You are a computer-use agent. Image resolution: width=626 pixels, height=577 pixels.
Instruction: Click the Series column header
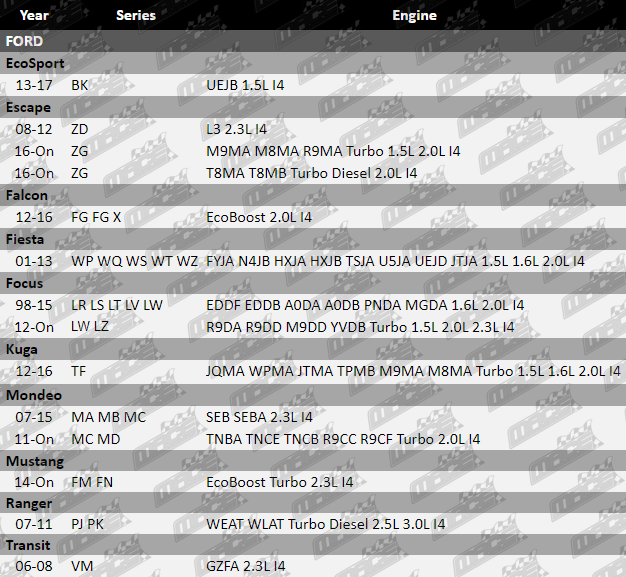[x=135, y=15]
